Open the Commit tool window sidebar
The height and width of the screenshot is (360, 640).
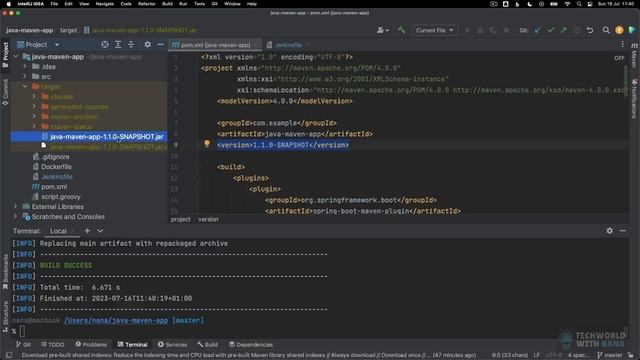(5, 92)
